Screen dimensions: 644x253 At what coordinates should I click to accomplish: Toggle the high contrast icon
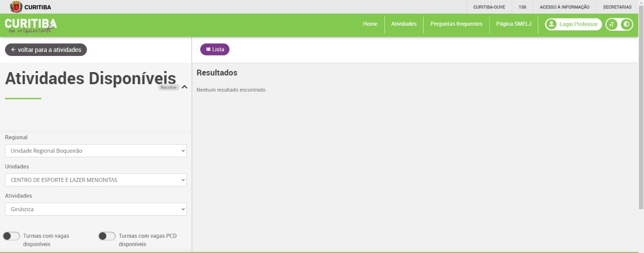tap(626, 24)
